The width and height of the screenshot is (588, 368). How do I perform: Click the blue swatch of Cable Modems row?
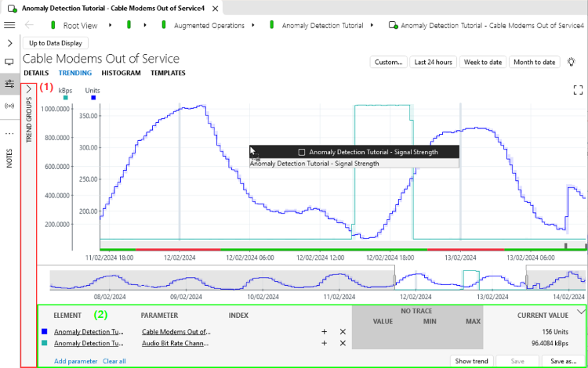pos(44,331)
